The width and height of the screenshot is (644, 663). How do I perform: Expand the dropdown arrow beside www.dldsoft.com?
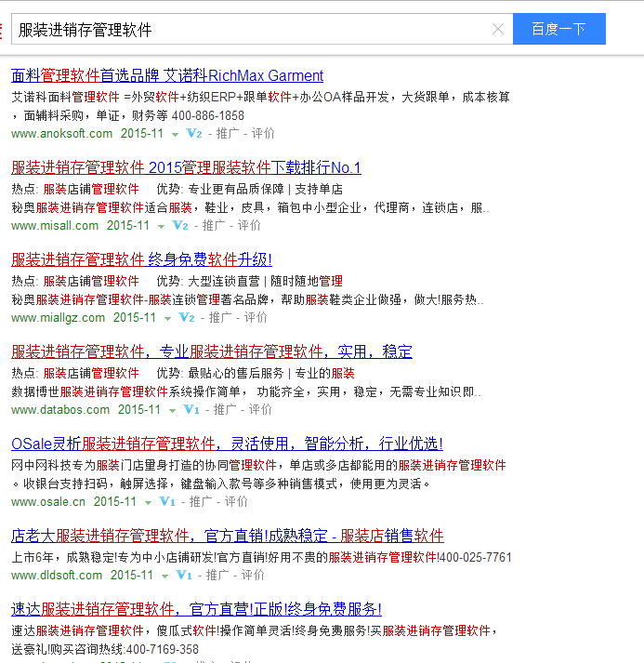pyautogui.click(x=164, y=576)
